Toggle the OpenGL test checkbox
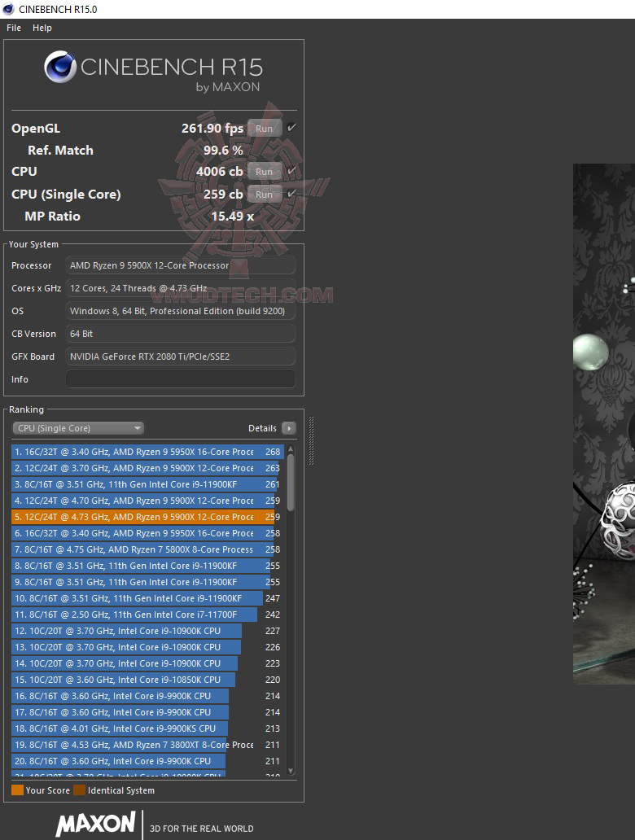This screenshot has height=840, width=635. coord(291,128)
